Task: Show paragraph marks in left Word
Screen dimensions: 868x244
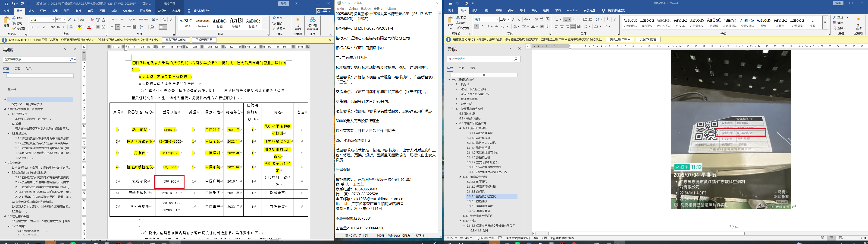Action: [171, 19]
